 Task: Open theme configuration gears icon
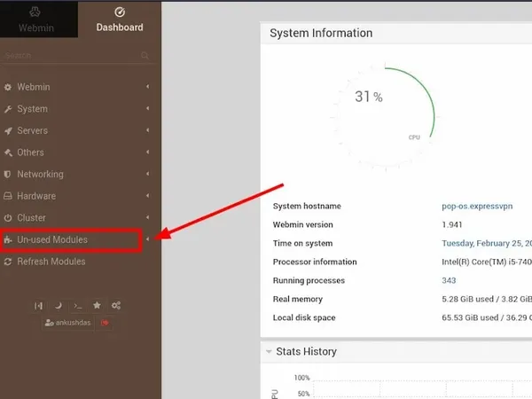116,306
